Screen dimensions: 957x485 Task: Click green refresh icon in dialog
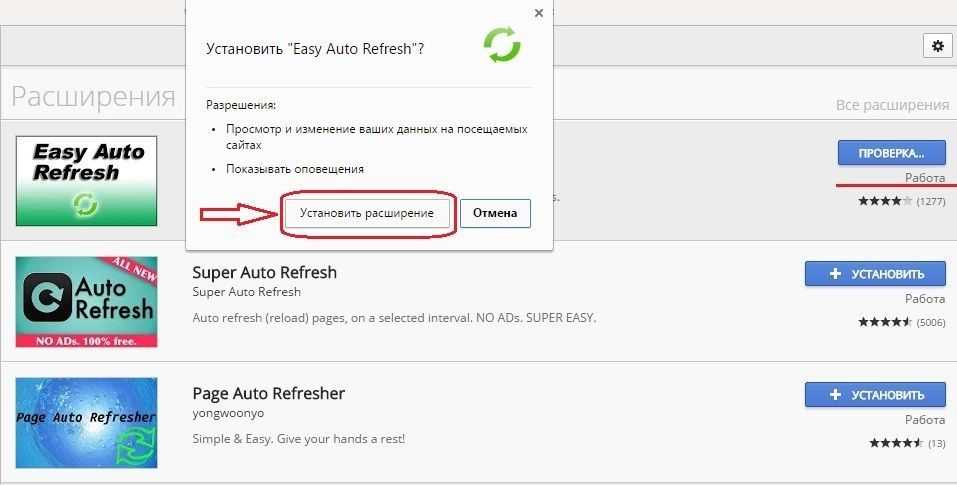(502, 45)
